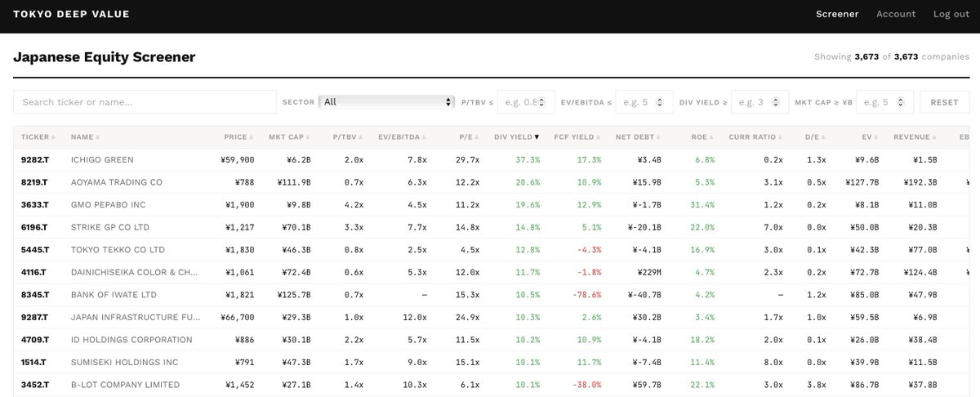Click the Showing 3,673 companies count
Image resolution: width=980 pixels, height=397 pixels.
(892, 57)
